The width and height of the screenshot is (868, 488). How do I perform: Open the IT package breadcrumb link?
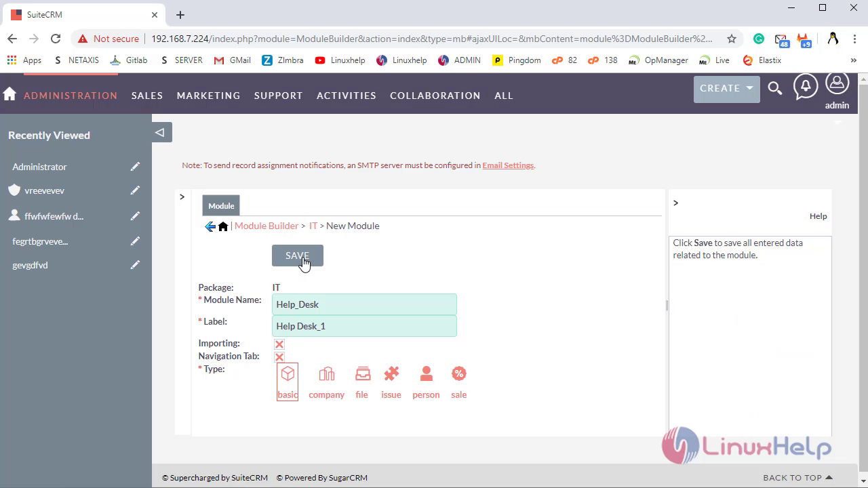[x=313, y=226]
